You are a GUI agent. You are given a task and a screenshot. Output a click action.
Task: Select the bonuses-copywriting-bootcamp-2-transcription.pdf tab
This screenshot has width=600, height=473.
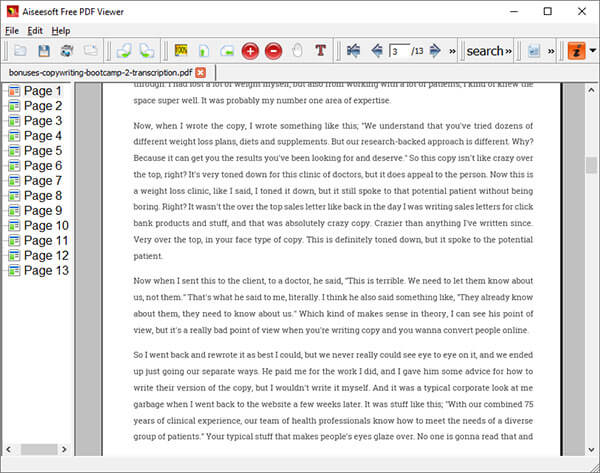click(x=100, y=73)
